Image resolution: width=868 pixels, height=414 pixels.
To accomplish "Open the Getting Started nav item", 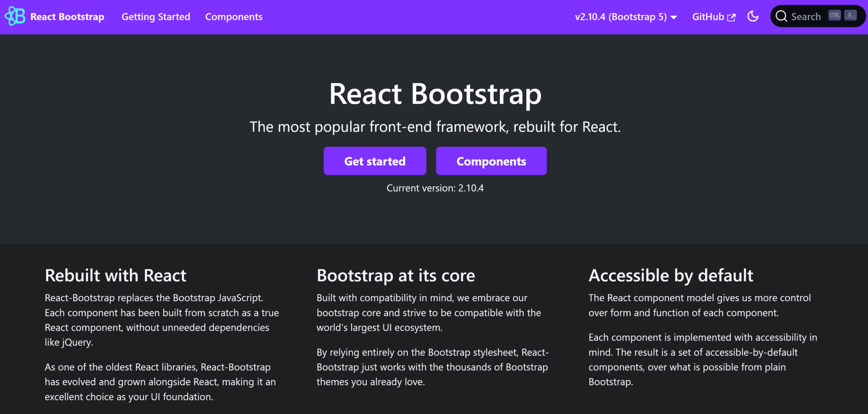I will click(156, 17).
